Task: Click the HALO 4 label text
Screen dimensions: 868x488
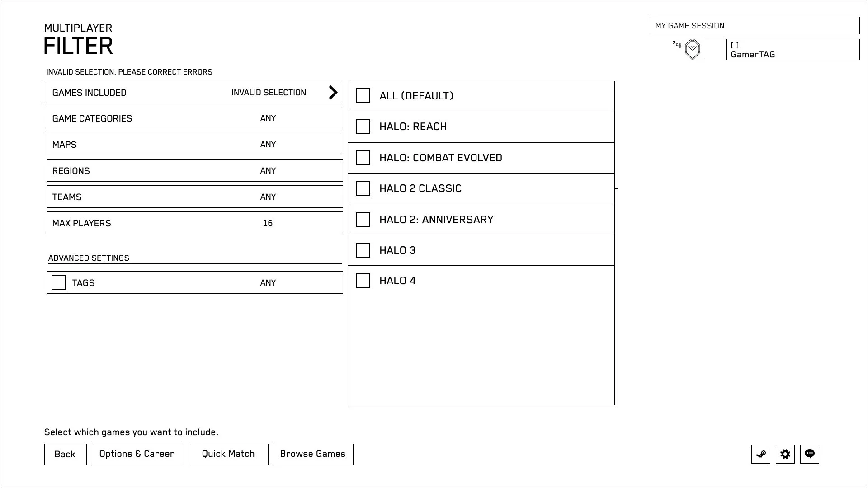Action: [x=397, y=281]
